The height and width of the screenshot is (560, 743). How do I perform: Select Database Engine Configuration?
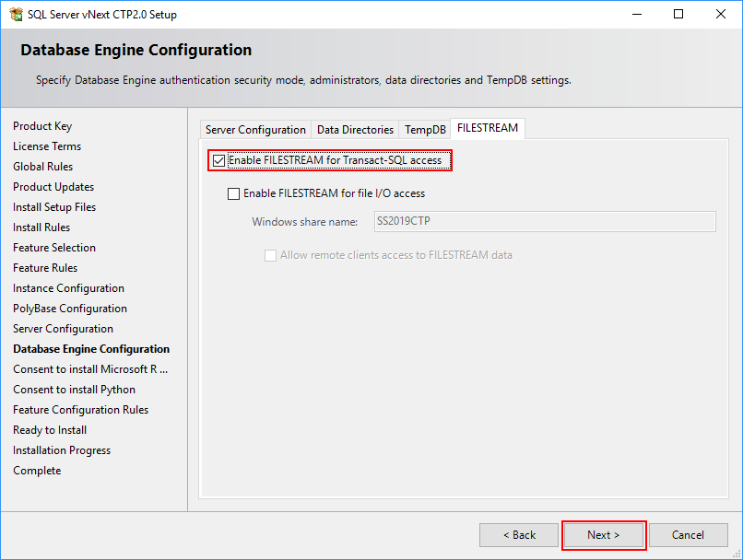91,348
